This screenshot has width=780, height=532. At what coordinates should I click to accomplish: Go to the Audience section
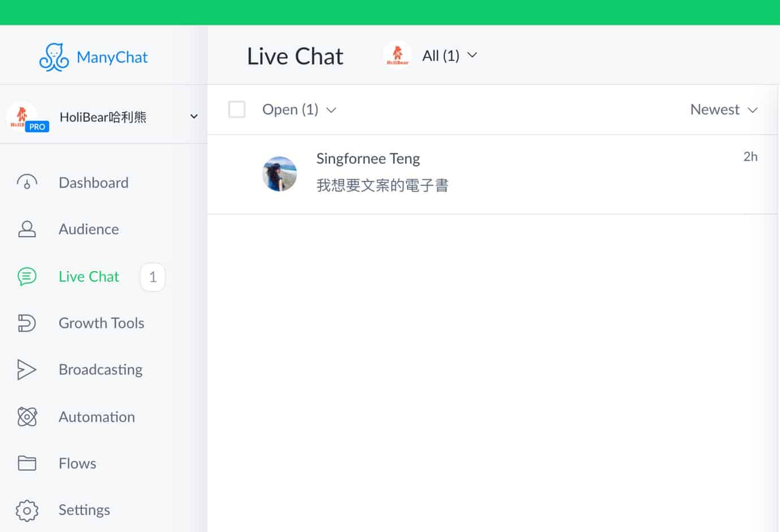(89, 229)
